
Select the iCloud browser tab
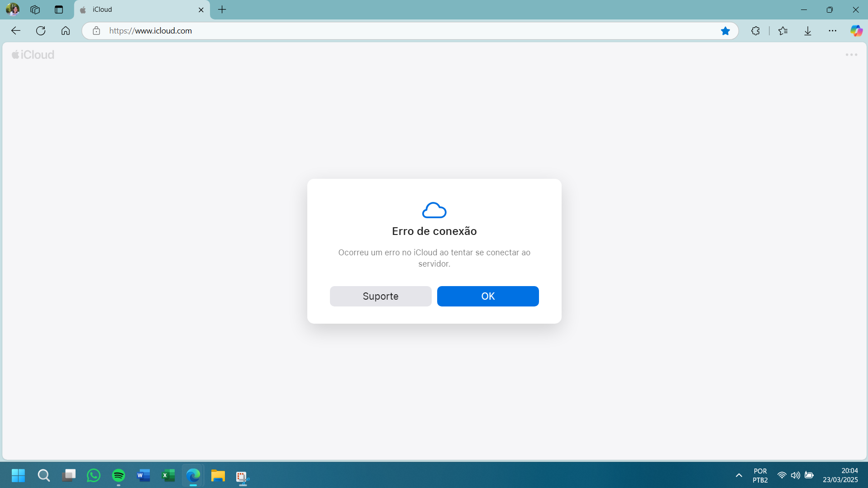point(142,10)
